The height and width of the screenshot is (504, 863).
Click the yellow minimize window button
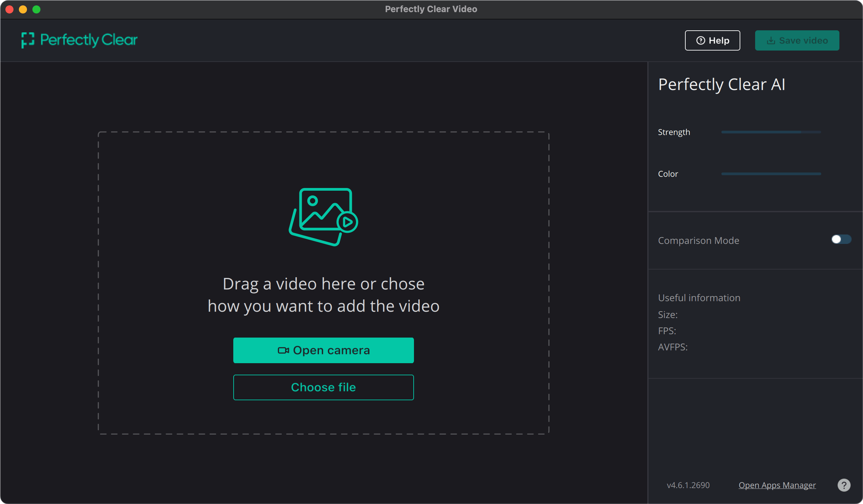[23, 9]
